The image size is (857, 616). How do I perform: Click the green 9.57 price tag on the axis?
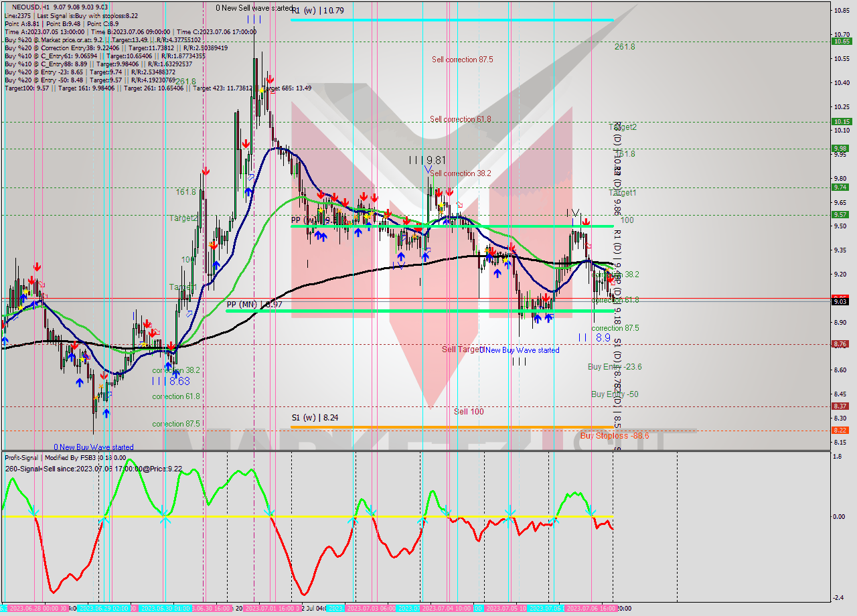pyautogui.click(x=842, y=214)
